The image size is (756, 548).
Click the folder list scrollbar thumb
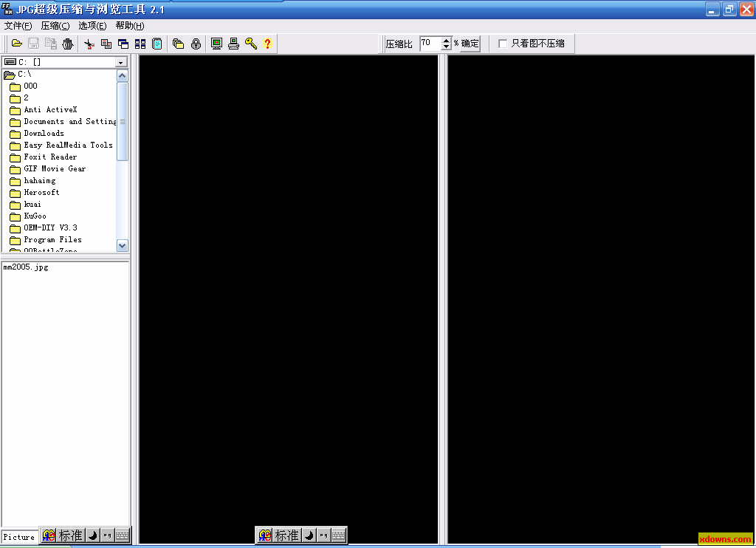click(x=123, y=121)
